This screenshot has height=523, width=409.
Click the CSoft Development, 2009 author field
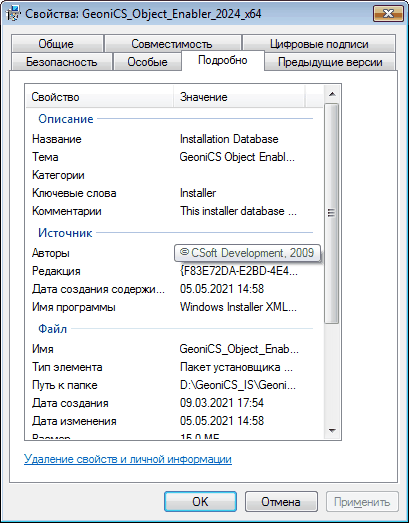point(247,253)
